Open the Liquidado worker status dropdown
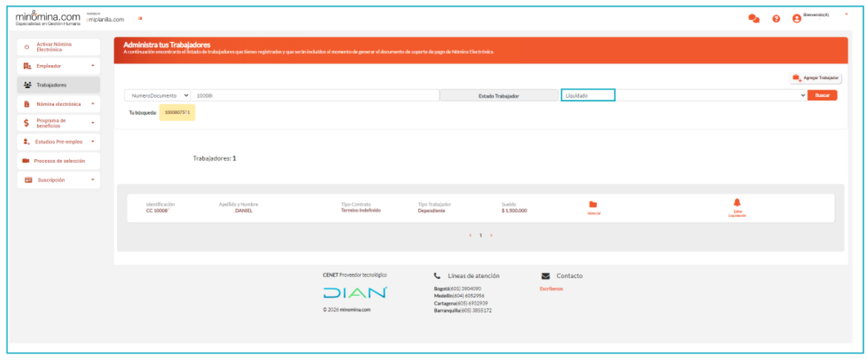 pos(684,95)
